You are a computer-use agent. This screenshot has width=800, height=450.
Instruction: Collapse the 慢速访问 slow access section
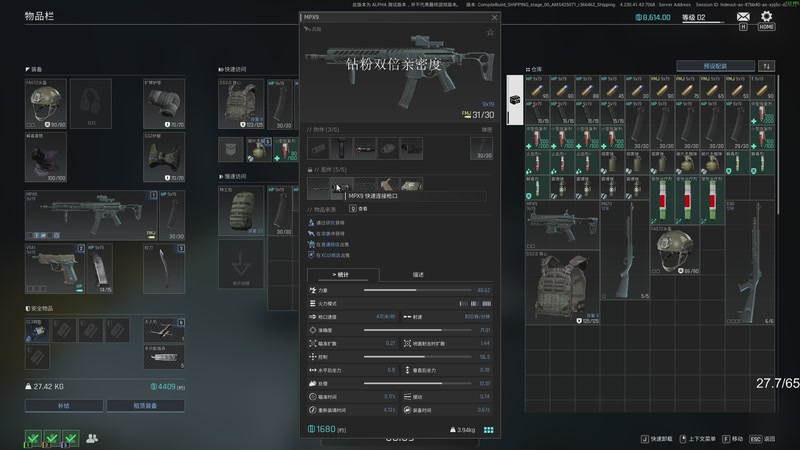233,177
